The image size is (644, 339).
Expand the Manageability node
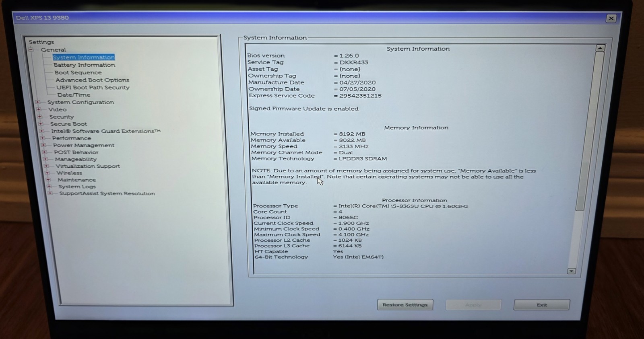point(45,159)
